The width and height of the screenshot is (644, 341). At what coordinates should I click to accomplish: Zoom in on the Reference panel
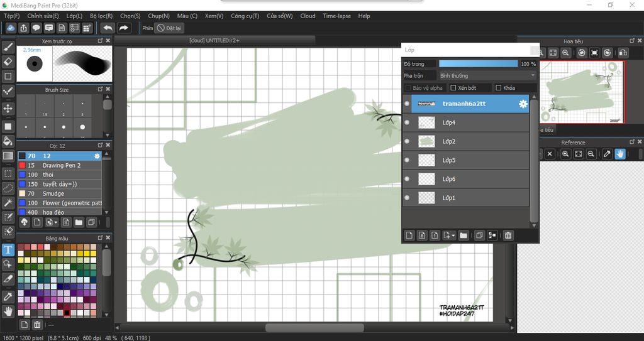click(x=565, y=154)
